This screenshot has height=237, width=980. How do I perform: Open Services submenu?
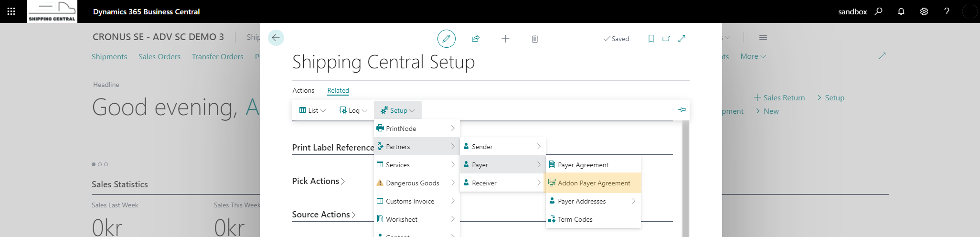pos(416,165)
